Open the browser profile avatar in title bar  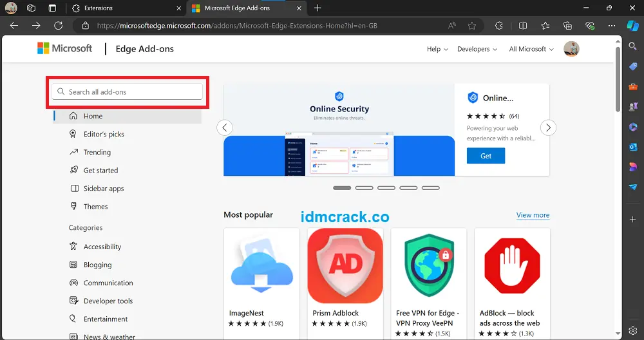(x=11, y=8)
